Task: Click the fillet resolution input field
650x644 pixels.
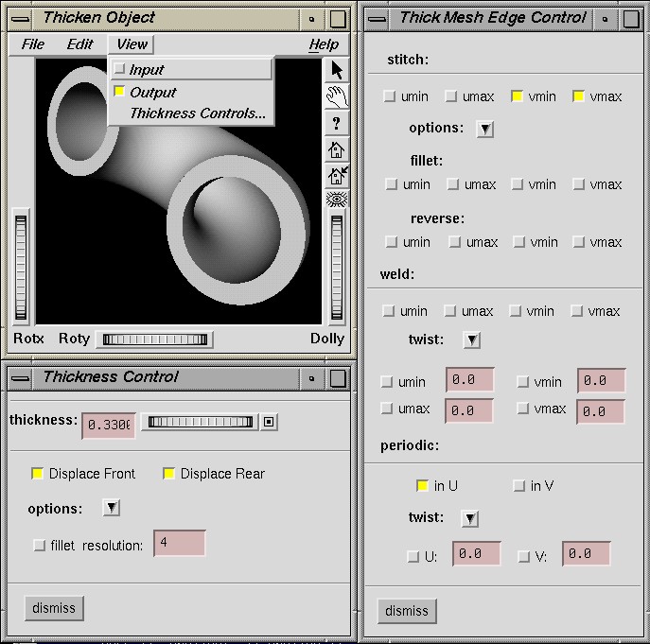Action: [179, 544]
